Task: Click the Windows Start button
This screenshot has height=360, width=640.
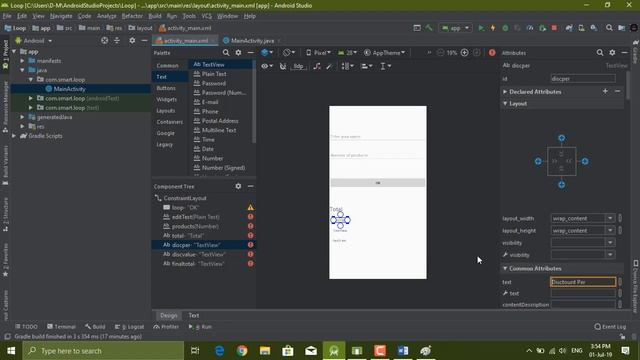Action: (11, 351)
